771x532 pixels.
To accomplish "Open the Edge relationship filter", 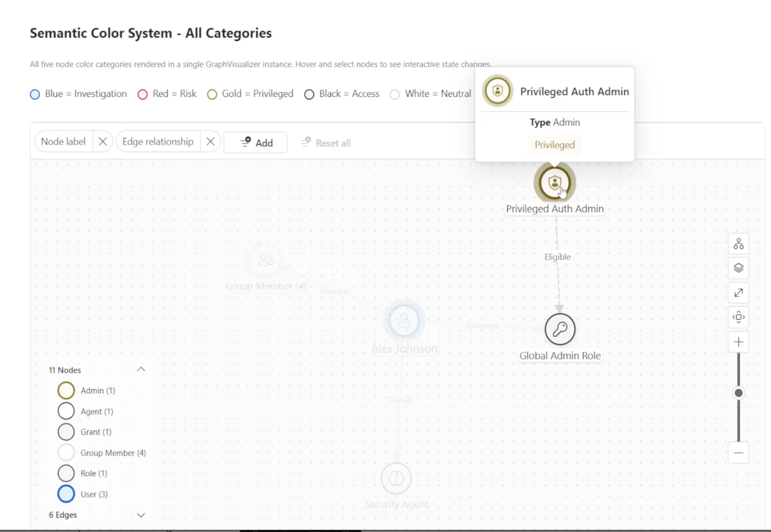I will click(158, 141).
